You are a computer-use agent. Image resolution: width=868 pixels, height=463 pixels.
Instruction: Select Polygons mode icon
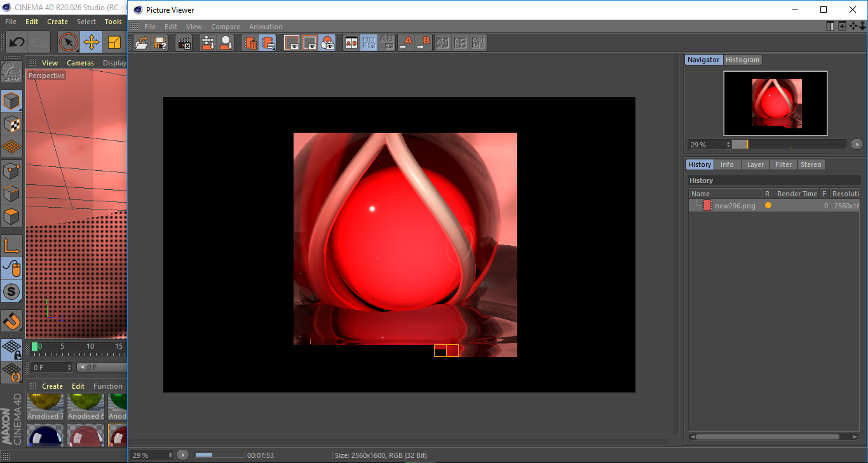pyautogui.click(x=11, y=217)
